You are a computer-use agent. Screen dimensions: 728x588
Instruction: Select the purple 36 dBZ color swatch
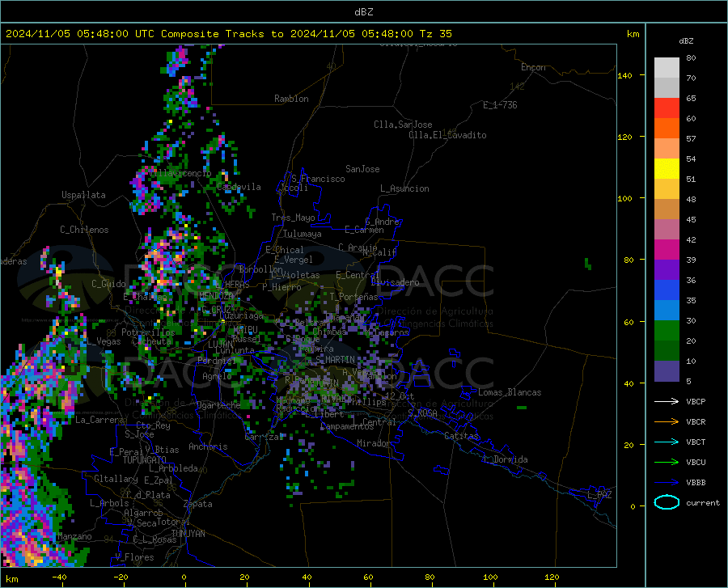[x=667, y=270]
